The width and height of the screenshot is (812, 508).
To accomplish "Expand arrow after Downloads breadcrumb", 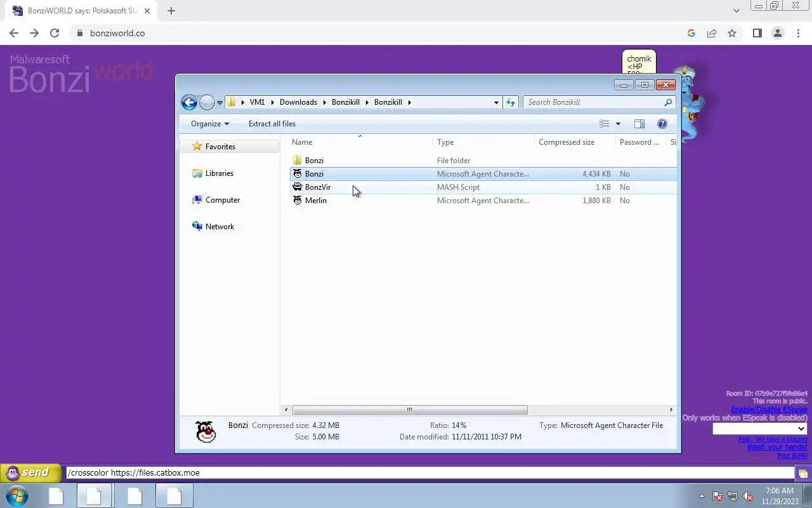I will (x=324, y=102).
